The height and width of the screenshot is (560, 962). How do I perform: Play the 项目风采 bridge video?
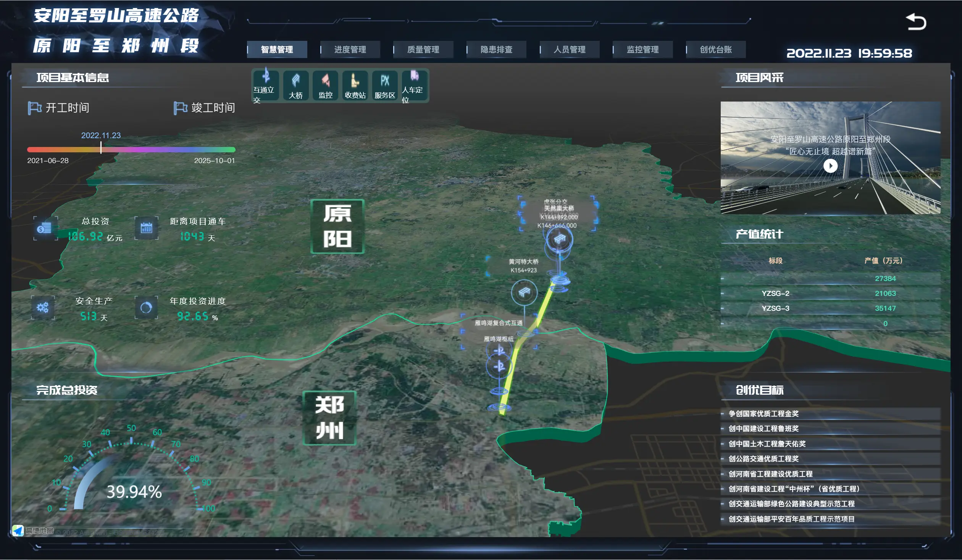830,166
